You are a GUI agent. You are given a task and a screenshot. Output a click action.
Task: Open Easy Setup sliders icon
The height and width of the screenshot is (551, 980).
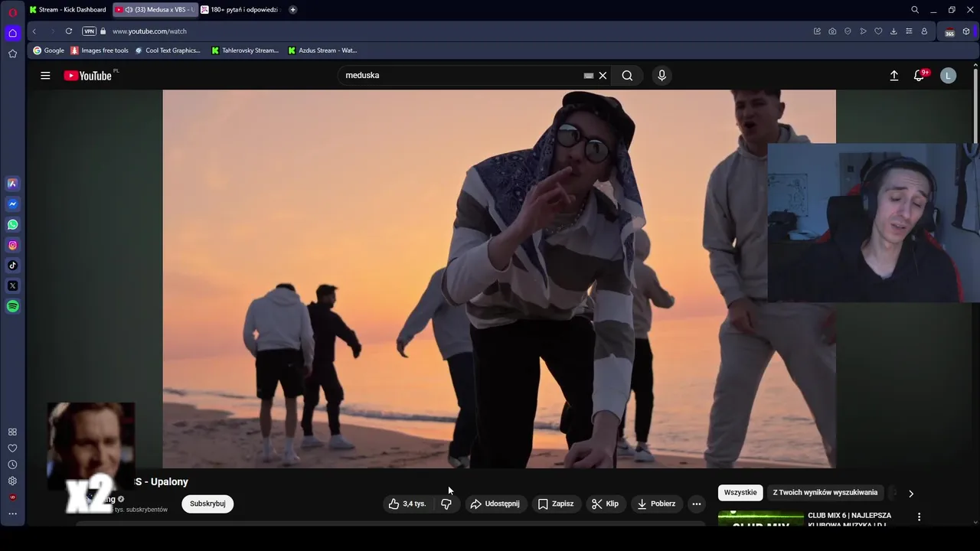tap(909, 31)
